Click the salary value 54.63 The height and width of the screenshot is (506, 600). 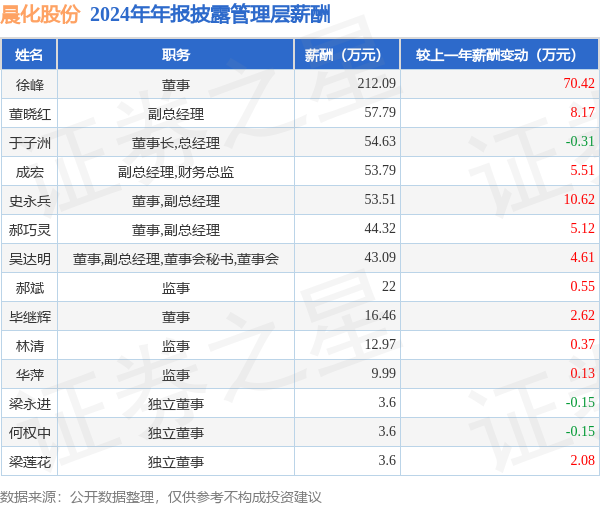tap(380, 141)
